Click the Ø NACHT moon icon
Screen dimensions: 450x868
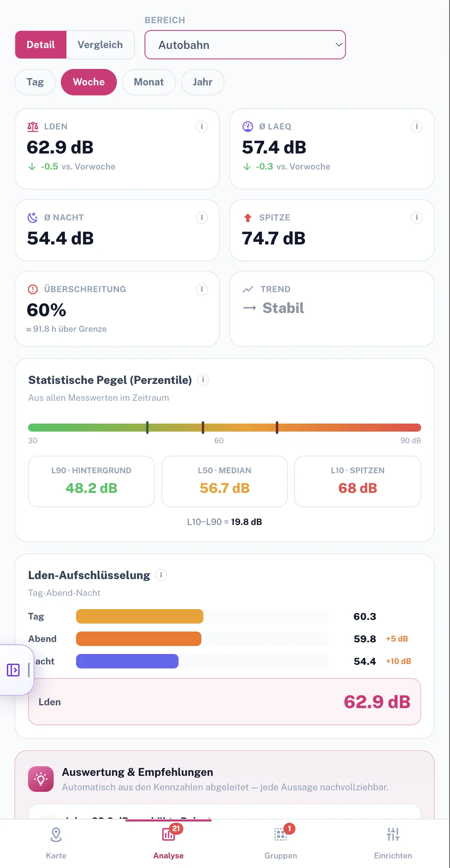coord(32,218)
